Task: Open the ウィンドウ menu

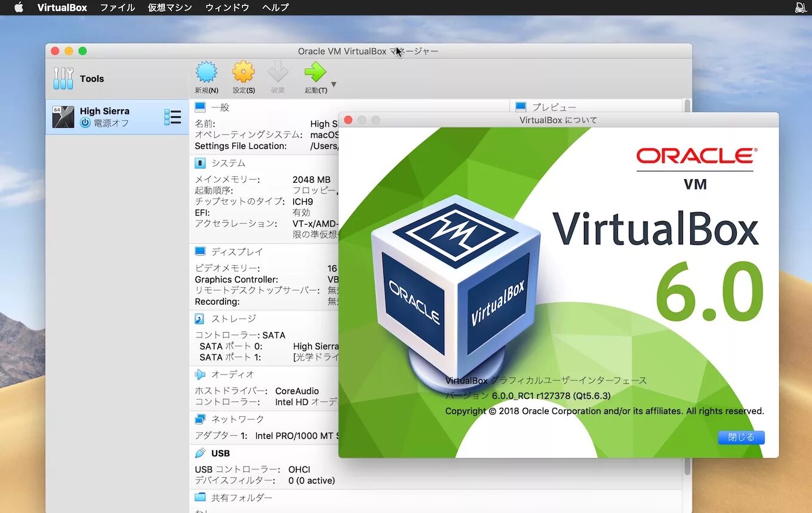Action: point(227,7)
